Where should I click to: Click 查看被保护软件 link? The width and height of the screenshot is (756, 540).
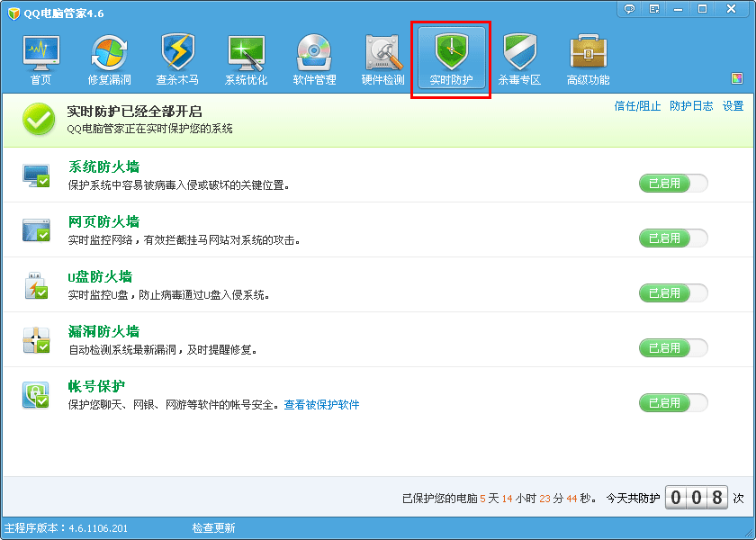click(x=321, y=404)
